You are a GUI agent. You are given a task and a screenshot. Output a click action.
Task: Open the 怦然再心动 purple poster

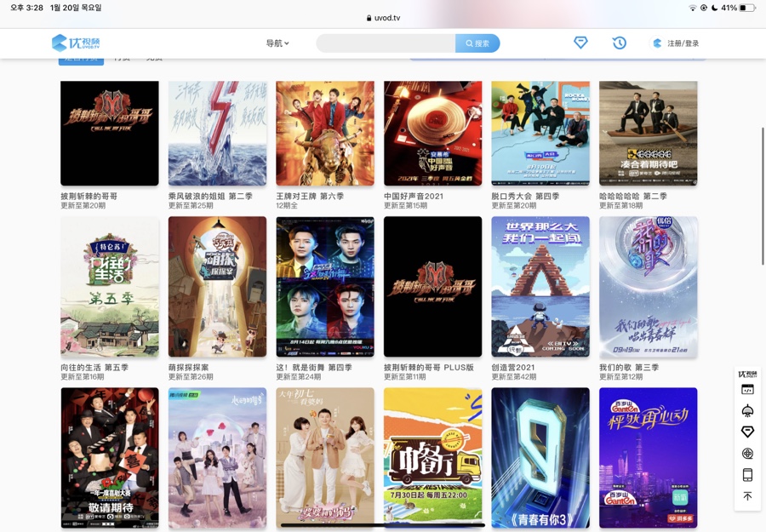(x=649, y=458)
